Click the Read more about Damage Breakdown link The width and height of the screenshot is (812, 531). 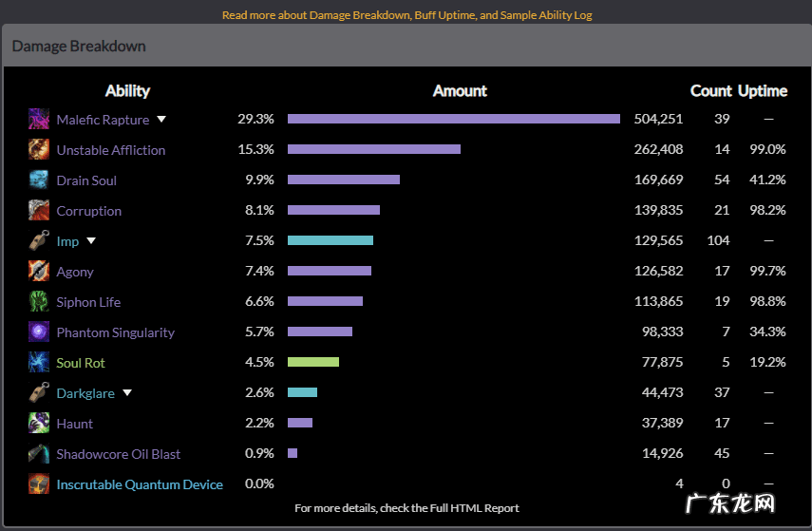click(406, 15)
